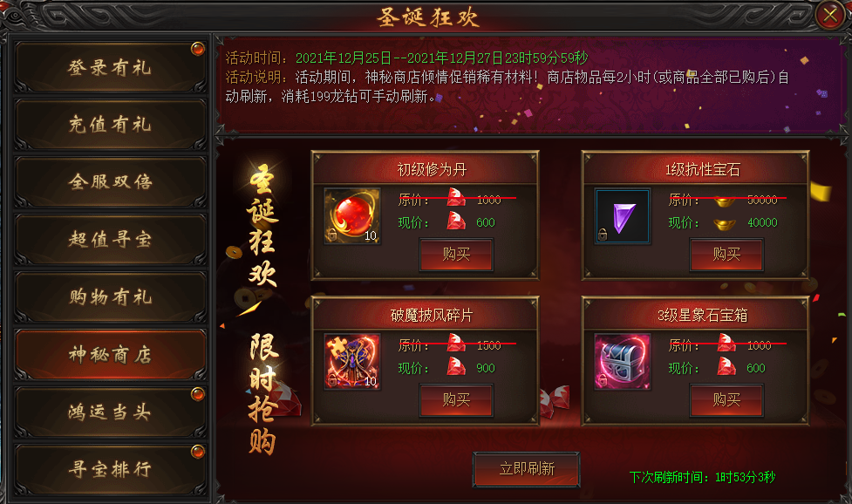The image size is (852, 504).
Task: Click the red diamond beside 初级修为丹 price 600
Action: pos(456,221)
